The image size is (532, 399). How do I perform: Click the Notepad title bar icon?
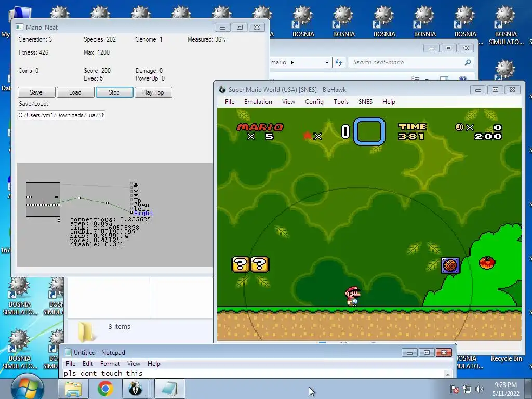coord(68,353)
